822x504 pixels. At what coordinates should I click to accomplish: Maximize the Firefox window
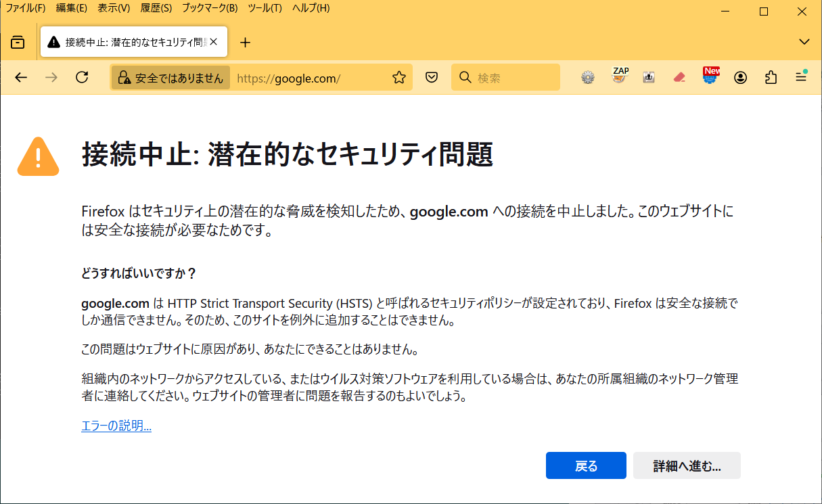click(x=764, y=11)
